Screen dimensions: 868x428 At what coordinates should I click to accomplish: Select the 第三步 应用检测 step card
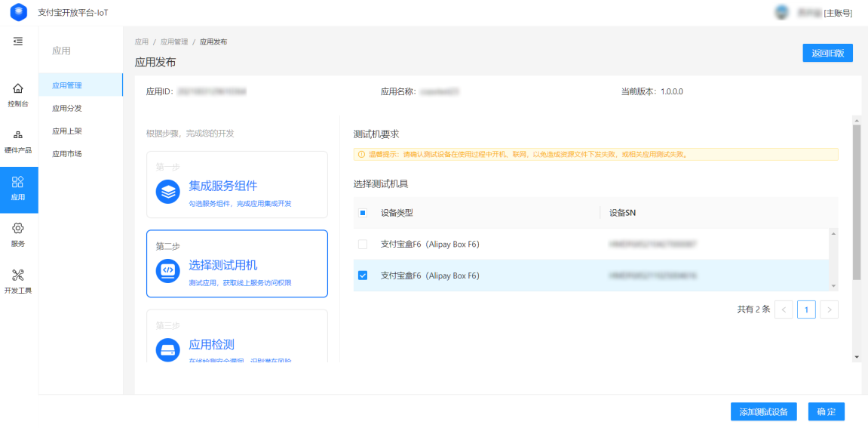coord(237,336)
